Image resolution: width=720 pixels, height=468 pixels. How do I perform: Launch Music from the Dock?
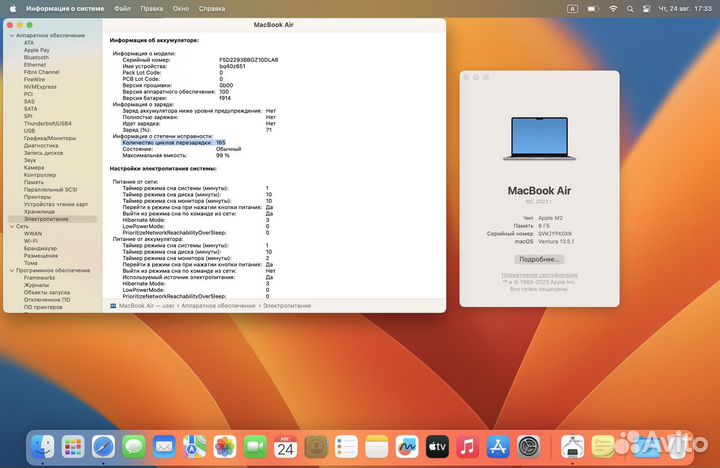467,446
